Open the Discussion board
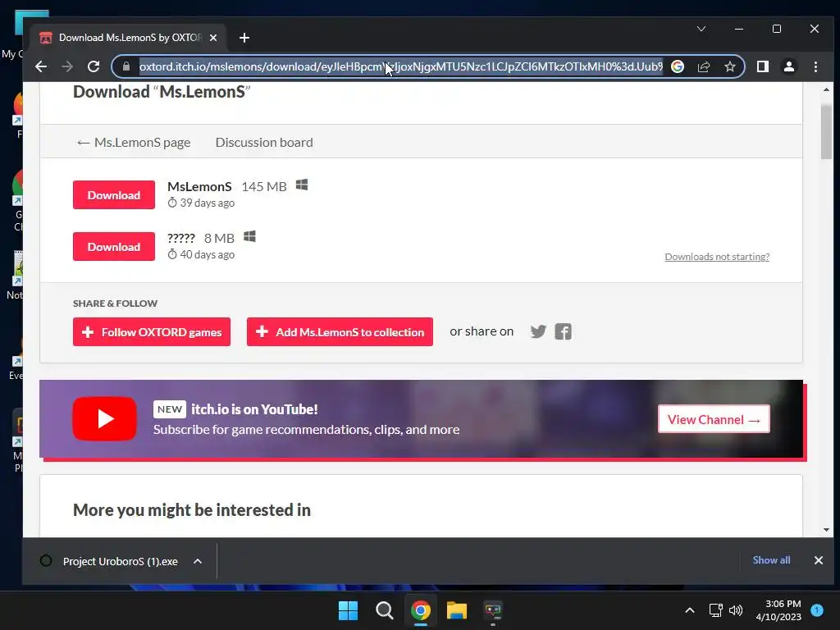This screenshot has width=840, height=630. point(264,143)
